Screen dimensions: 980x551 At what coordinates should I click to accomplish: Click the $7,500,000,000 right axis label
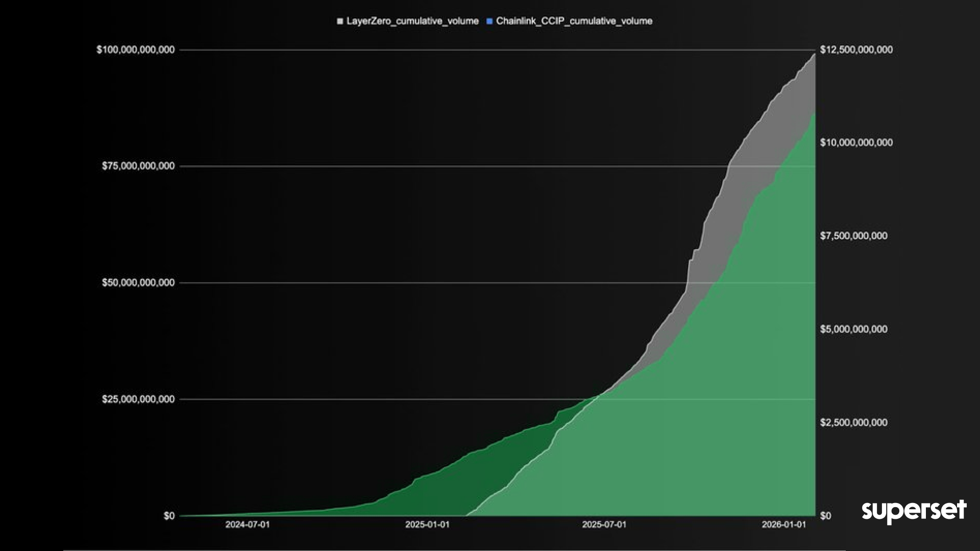(853, 236)
